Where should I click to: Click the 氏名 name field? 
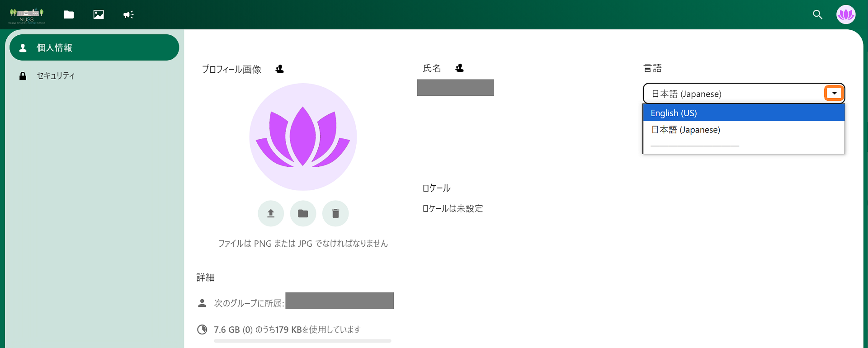pyautogui.click(x=455, y=88)
